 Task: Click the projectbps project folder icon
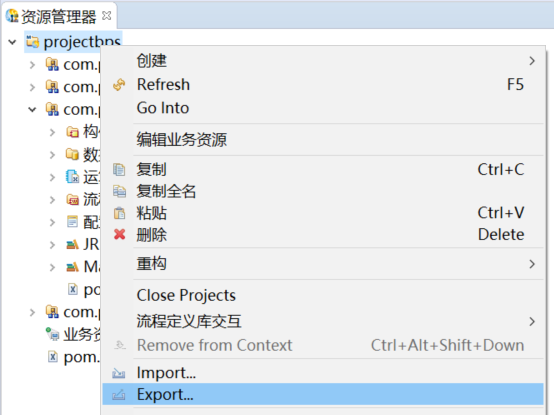tap(33, 42)
